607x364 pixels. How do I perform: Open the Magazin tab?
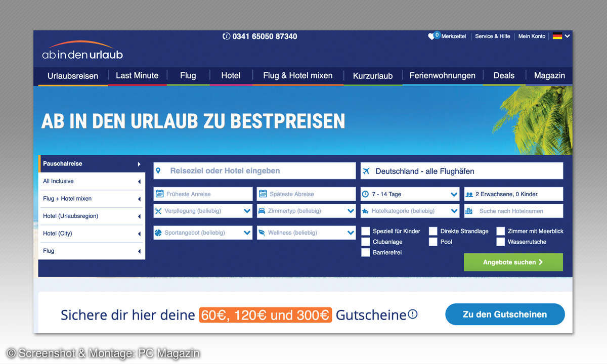click(x=549, y=76)
